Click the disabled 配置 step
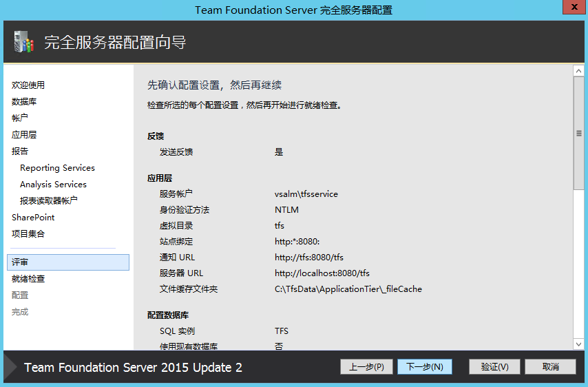The width and height of the screenshot is (588, 387). tap(20, 295)
